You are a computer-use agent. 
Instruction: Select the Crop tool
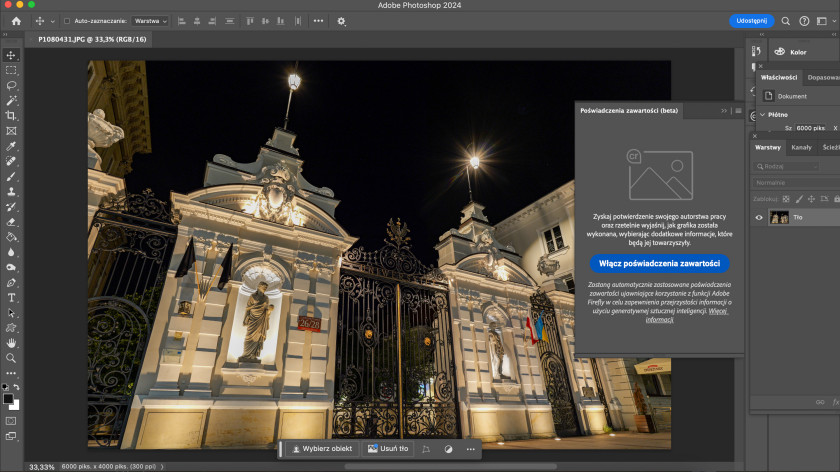11,116
